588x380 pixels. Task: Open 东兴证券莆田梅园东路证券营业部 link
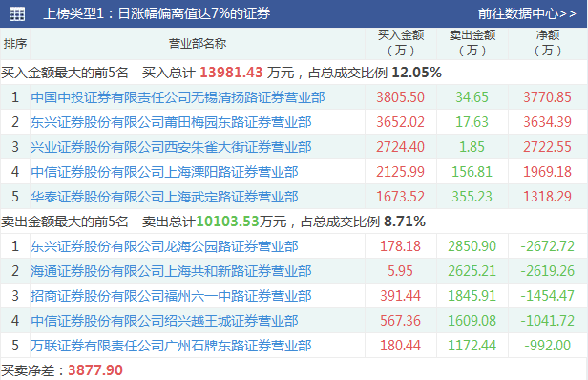171,122
